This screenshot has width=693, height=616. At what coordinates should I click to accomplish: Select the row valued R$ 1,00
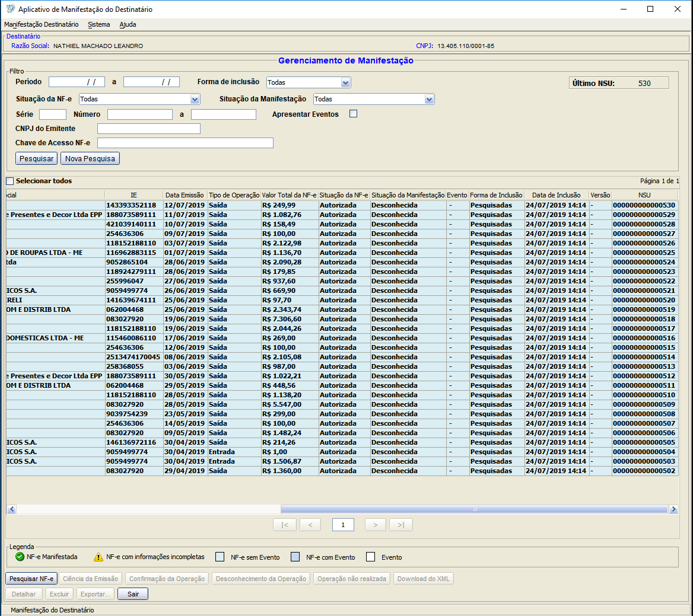pos(341,452)
